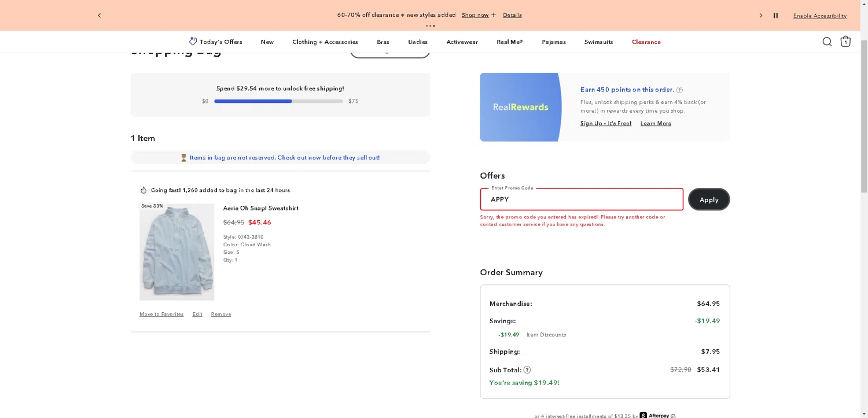Screen dimensions: 868x418
Task: Click the banner carousel dots indicator
Action: tap(430, 25)
